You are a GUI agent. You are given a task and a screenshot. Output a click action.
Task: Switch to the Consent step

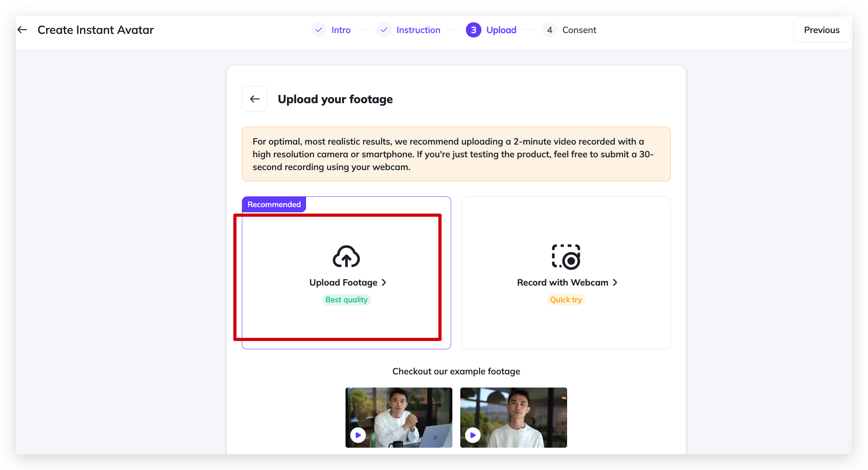579,30
